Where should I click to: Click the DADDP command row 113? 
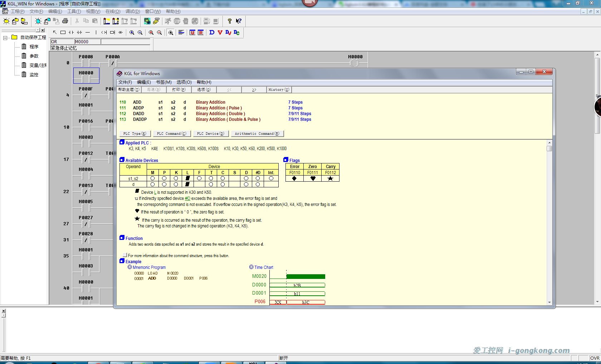point(215,119)
